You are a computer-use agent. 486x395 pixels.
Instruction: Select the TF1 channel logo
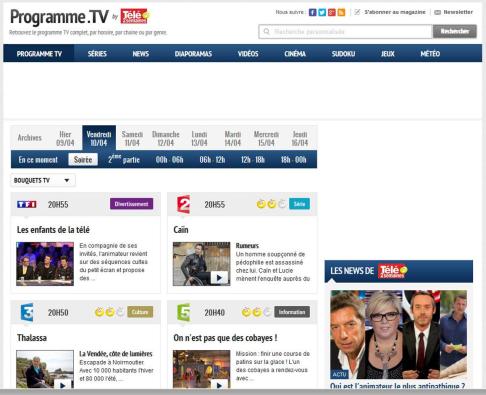coord(27,204)
